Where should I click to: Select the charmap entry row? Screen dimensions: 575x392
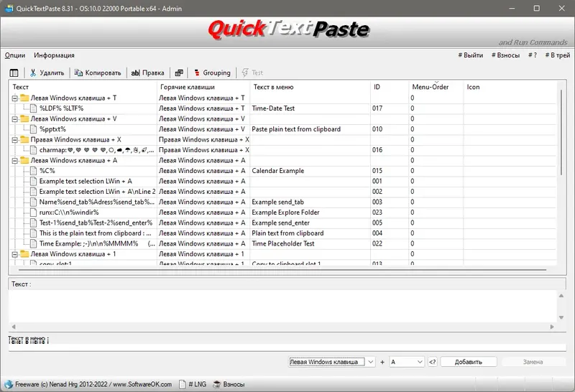(97, 150)
